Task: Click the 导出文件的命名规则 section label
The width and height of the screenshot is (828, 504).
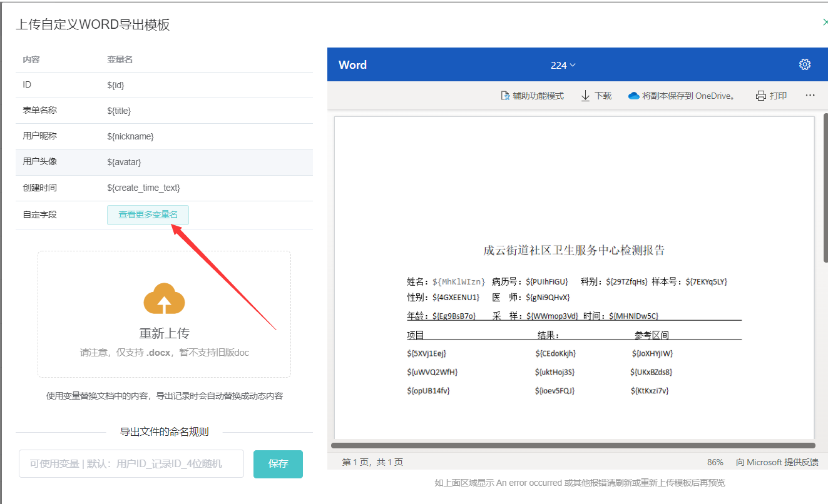Action: [164, 431]
